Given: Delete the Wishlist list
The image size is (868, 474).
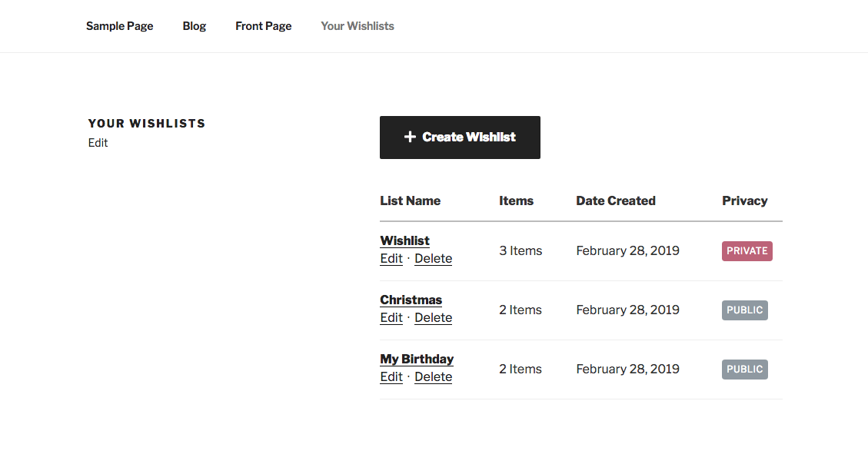Looking at the screenshot, I should pos(433,259).
